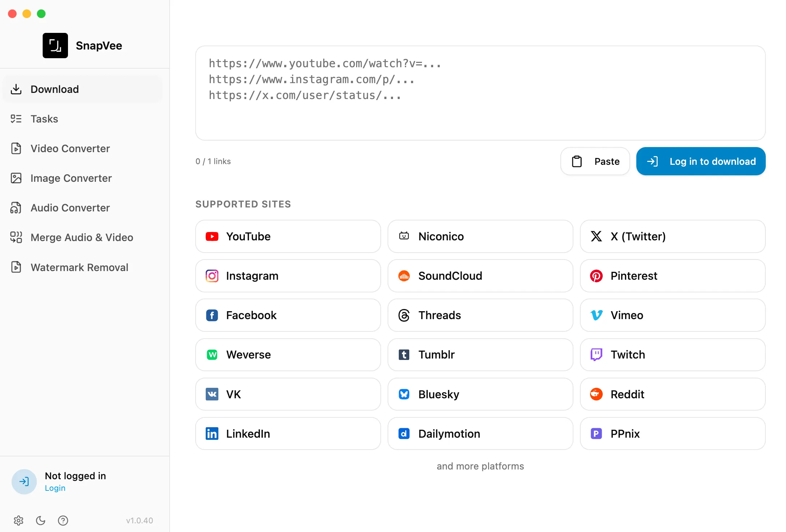Click the login arrow avatar icon

pos(24,481)
